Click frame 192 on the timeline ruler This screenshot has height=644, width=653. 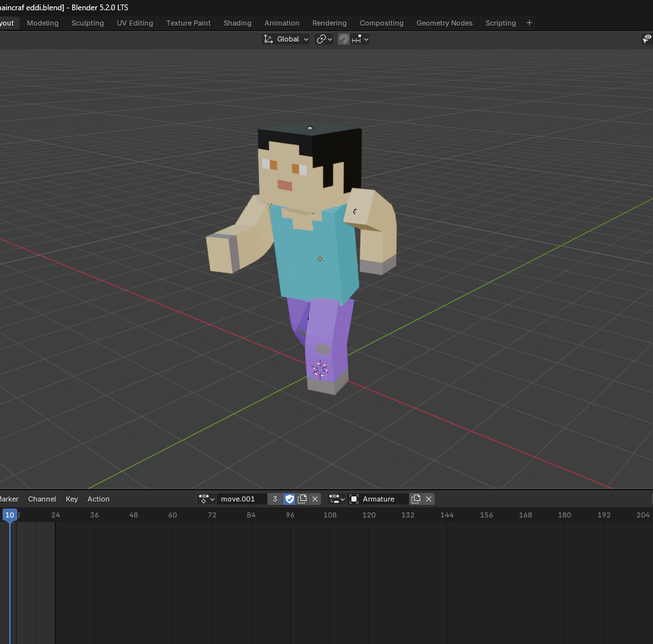(x=604, y=515)
